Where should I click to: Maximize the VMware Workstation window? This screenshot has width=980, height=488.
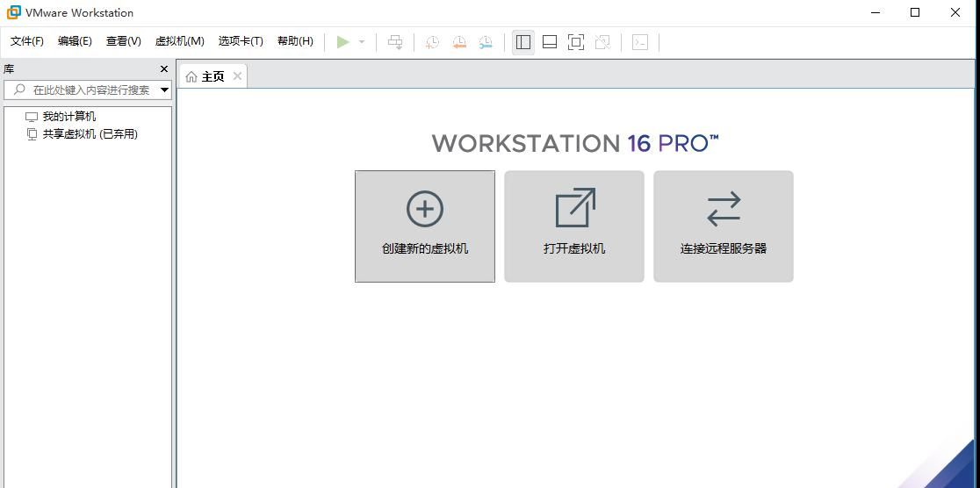(x=915, y=12)
